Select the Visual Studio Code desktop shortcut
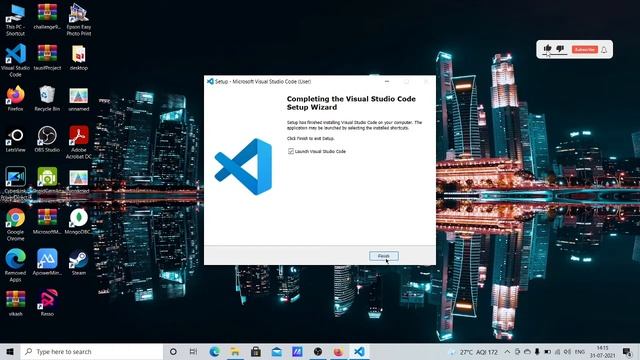This screenshot has width=640, height=360. (x=16, y=60)
